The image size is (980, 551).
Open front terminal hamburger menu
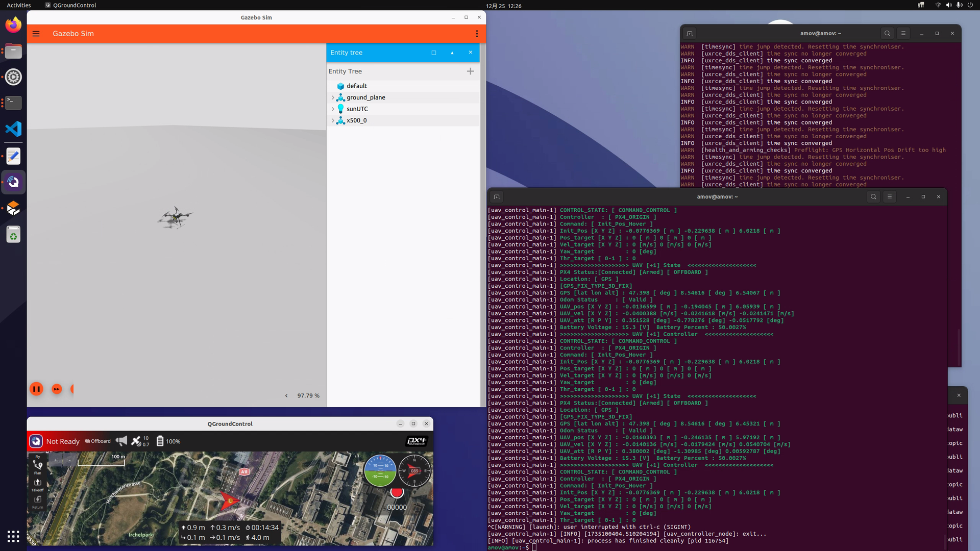(889, 196)
